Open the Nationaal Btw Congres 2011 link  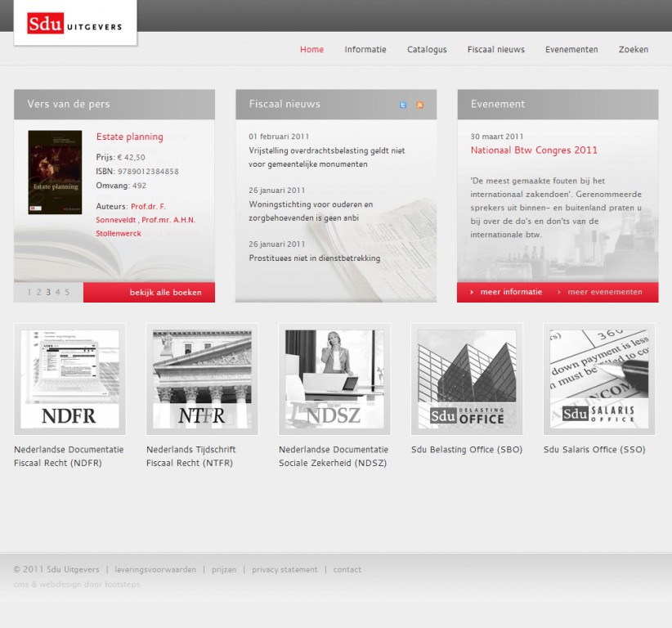(534, 150)
